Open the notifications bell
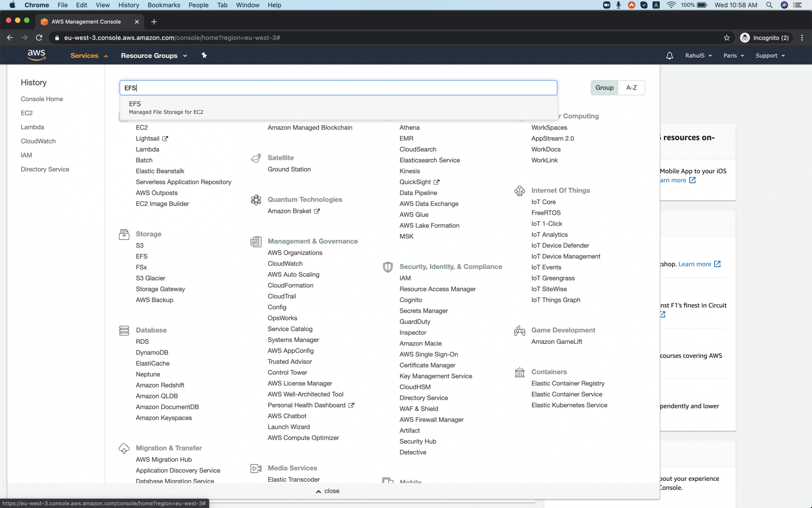The image size is (812, 508). point(669,55)
